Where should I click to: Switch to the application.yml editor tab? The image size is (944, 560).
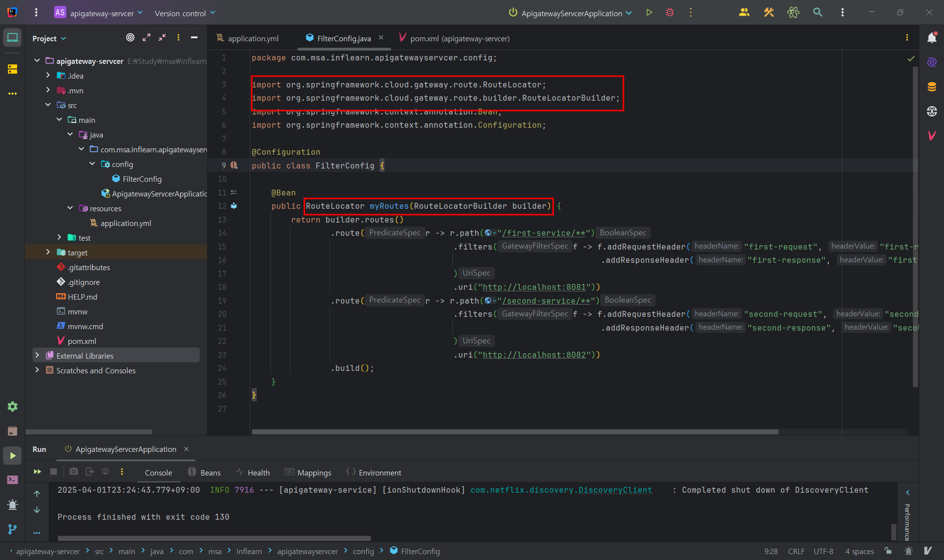[253, 38]
